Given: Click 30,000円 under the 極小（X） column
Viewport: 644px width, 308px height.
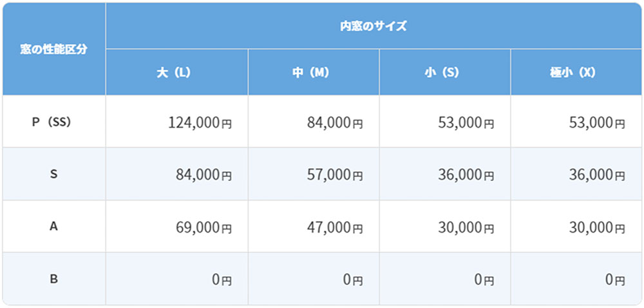Looking at the screenshot, I should (597, 227).
